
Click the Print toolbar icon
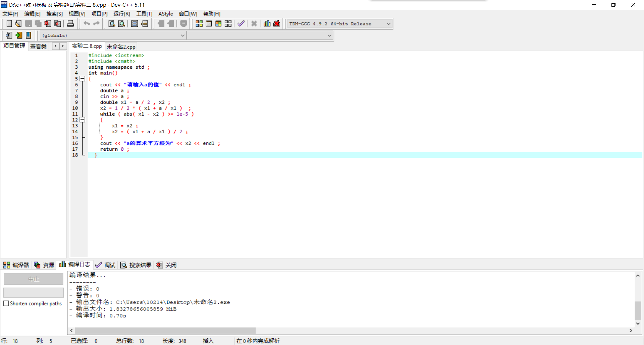point(70,23)
